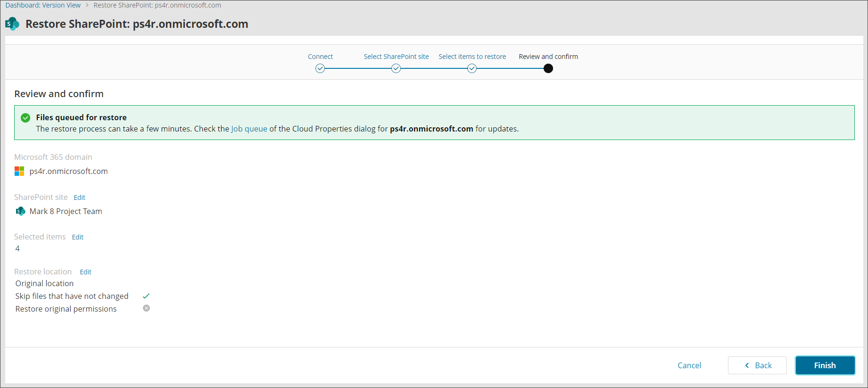Screen dimensions: 868x388
Task: Click the SharePoint icon beside Mark 8 Project Team
Action: tap(20, 211)
